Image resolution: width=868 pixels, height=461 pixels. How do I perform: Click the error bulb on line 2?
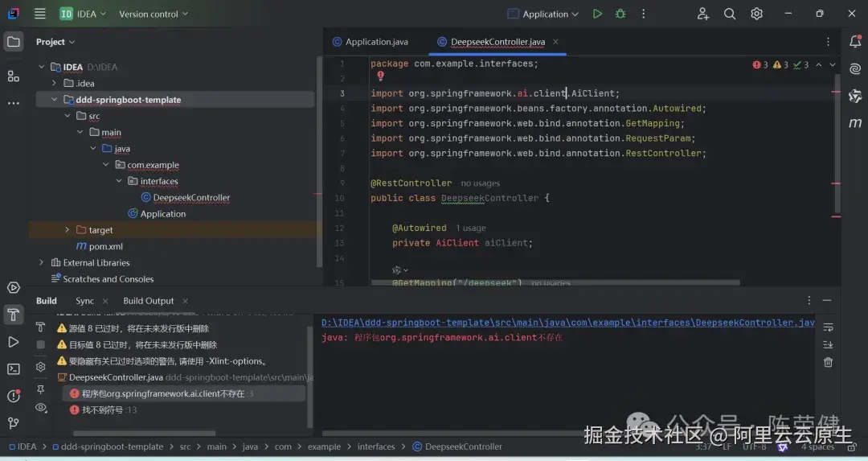tap(380, 76)
